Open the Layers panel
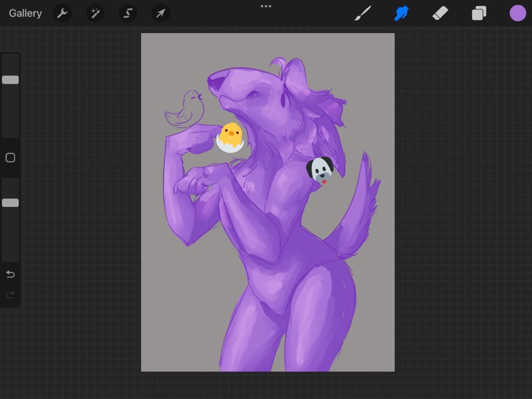 pyautogui.click(x=479, y=13)
